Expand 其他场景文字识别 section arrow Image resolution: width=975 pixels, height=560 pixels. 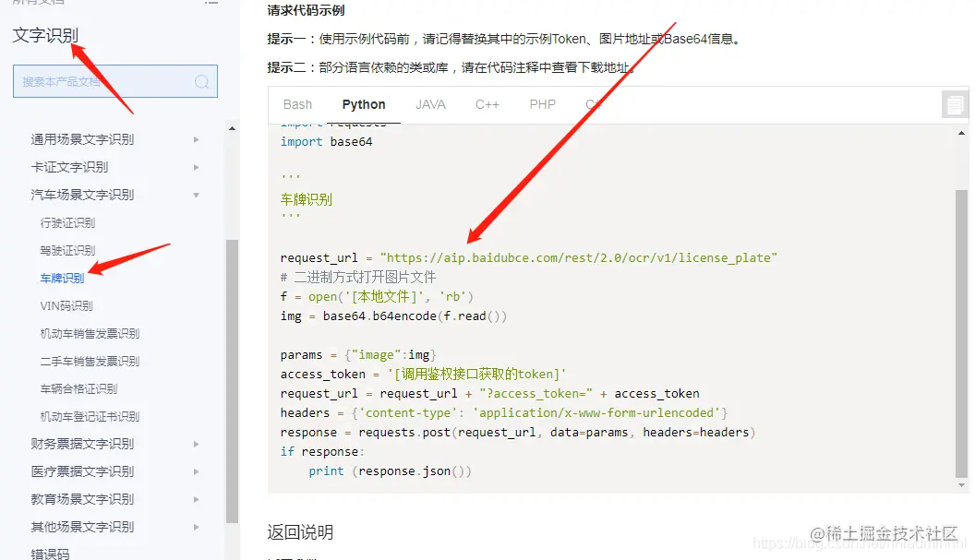point(196,527)
